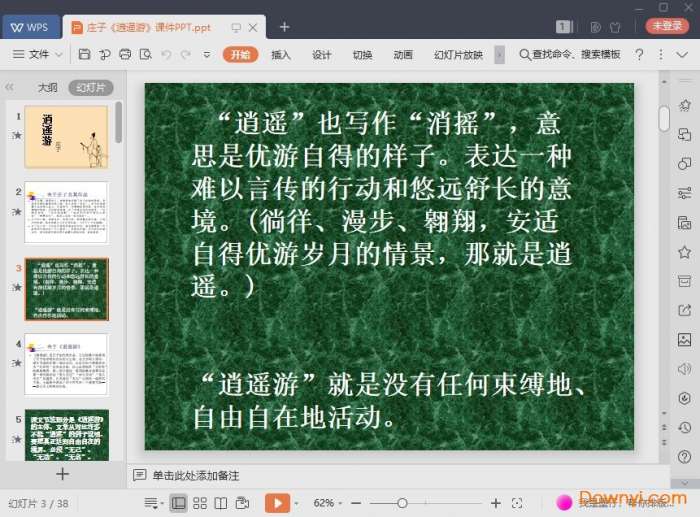Click the 查找命令、搜索模板 search box
This screenshot has width=700, height=517.
[570, 54]
